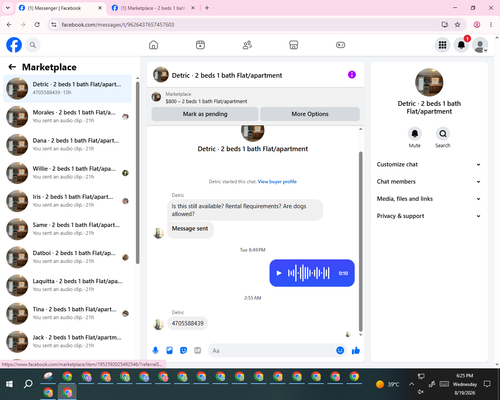Open notifications bell with red badge
The image size is (500, 400).
tap(461, 45)
